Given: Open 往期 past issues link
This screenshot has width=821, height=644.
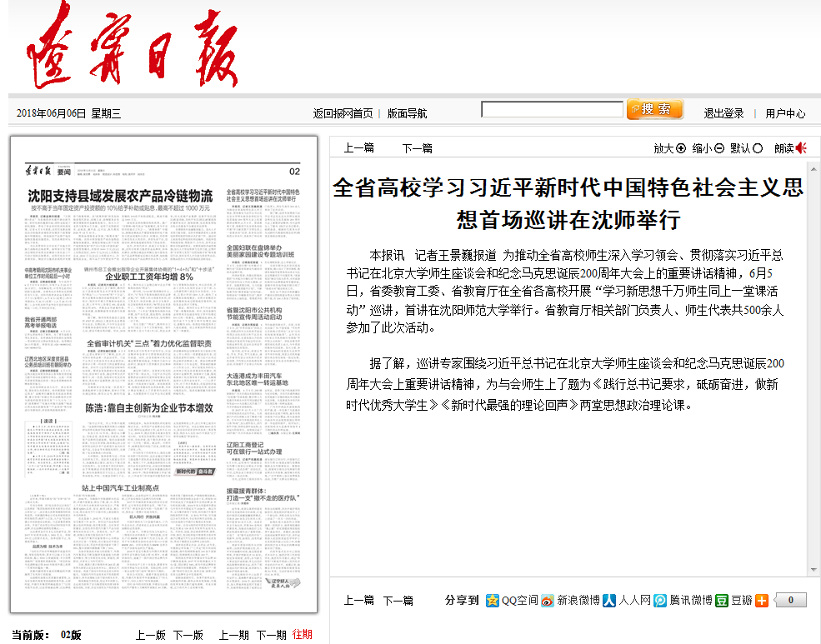Looking at the screenshot, I should 302,634.
